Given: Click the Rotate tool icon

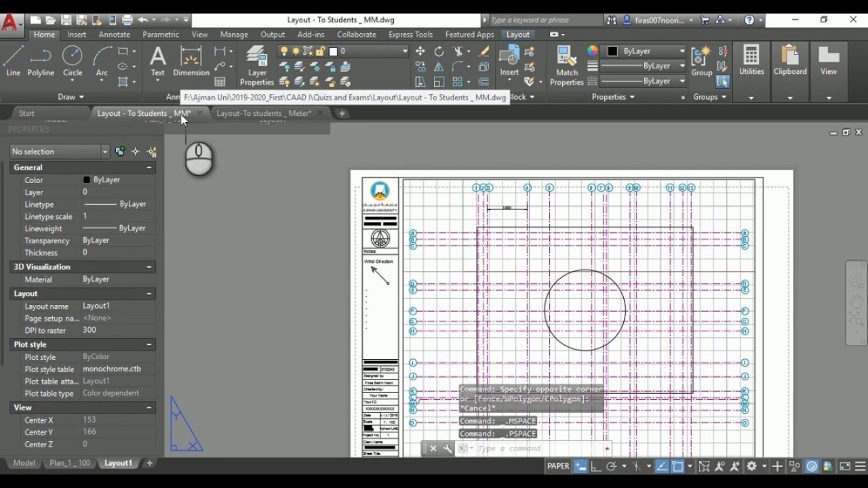Looking at the screenshot, I should [439, 52].
